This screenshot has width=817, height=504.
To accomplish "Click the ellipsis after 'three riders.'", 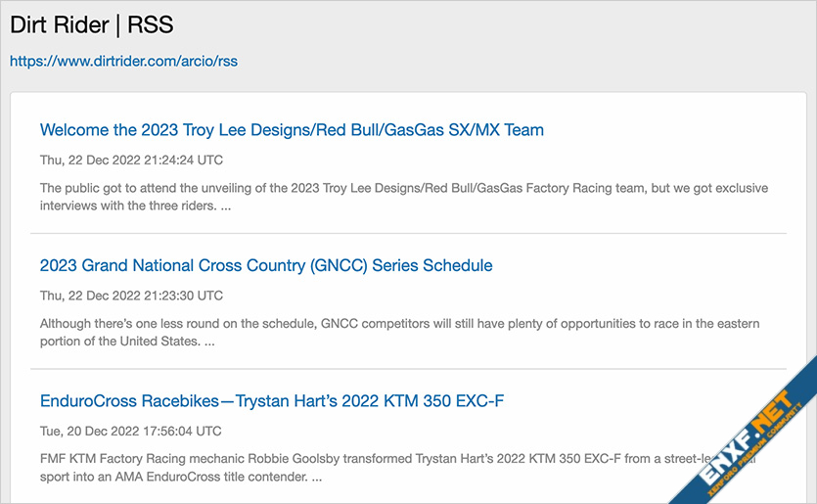I will tap(225, 206).
